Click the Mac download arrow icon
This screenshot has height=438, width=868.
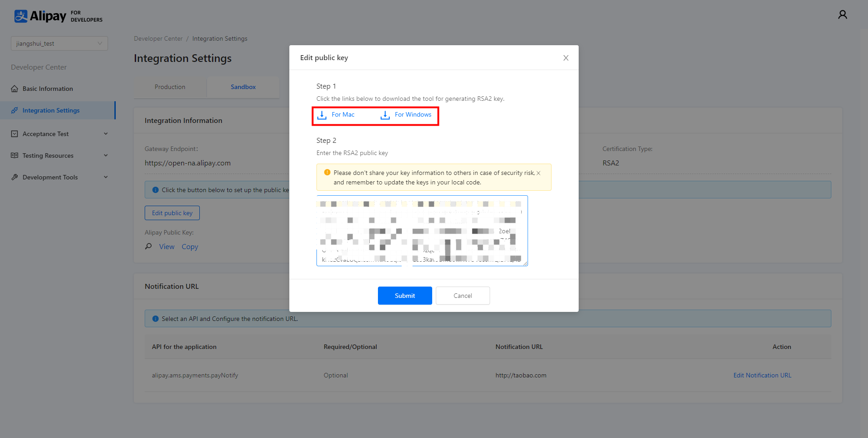click(x=322, y=115)
